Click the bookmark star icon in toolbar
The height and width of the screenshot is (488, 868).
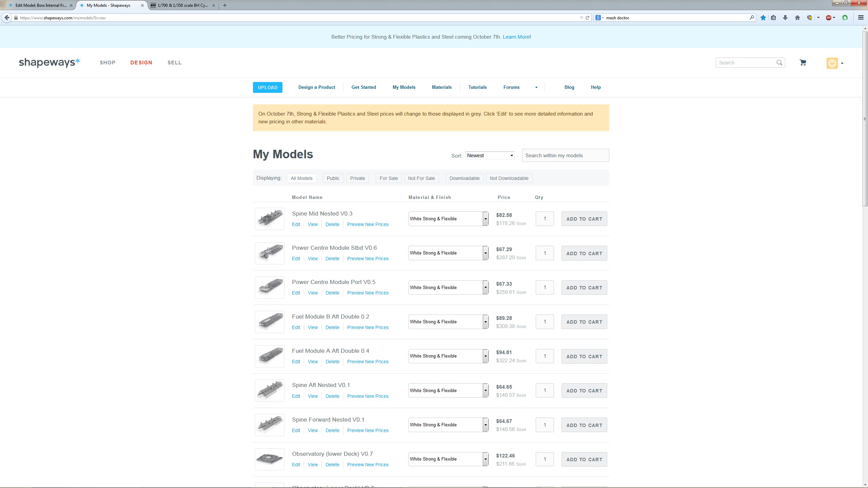(763, 18)
